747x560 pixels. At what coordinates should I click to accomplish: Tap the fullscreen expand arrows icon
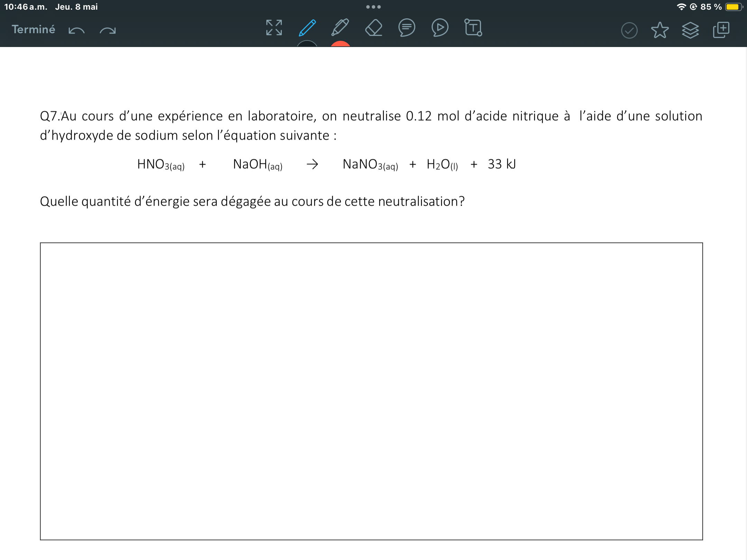pos(274,28)
